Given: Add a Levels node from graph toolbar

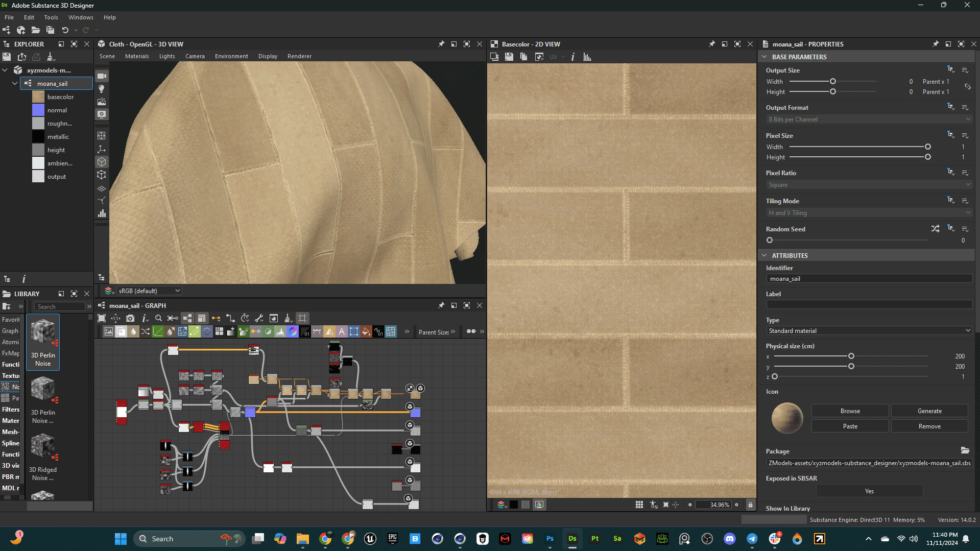Looking at the screenshot, I should 280,331.
